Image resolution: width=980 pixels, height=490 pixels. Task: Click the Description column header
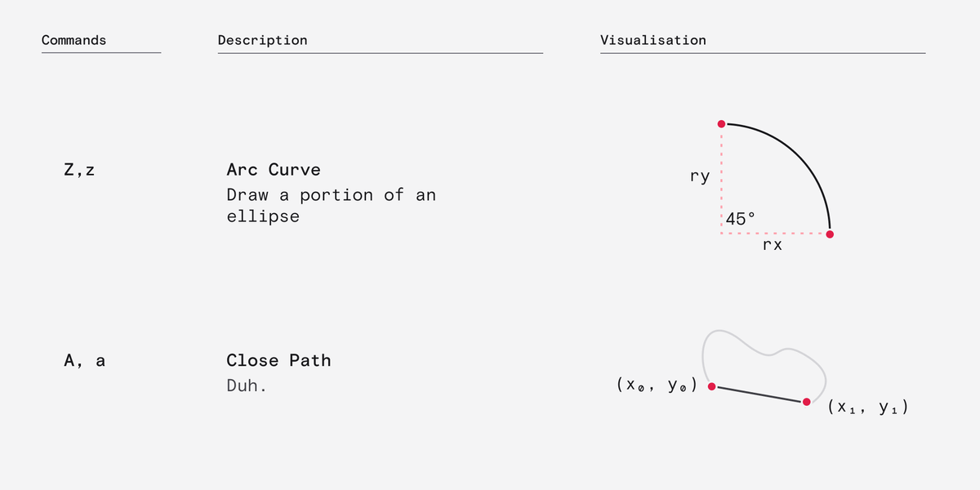(x=262, y=40)
